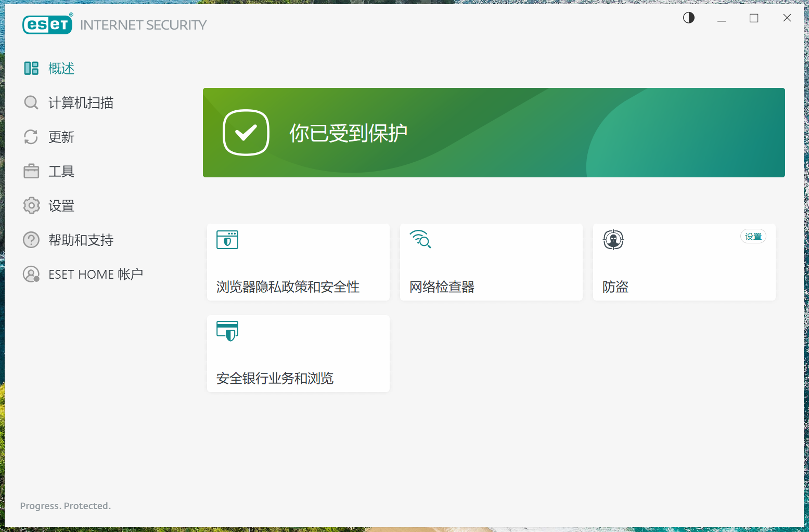This screenshot has height=532, width=809.
Task: Open 计算机扫描 in the sidebar
Action: click(x=81, y=102)
